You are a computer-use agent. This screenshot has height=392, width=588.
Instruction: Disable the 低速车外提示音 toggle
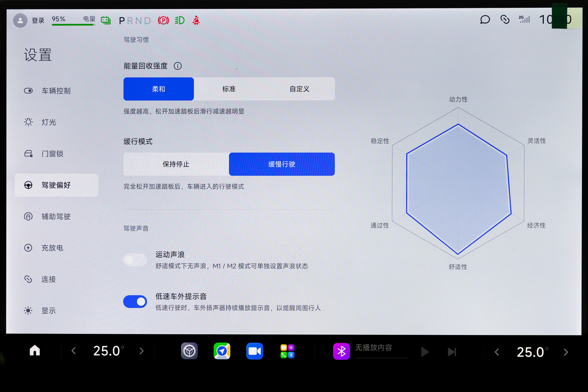pyautogui.click(x=135, y=302)
